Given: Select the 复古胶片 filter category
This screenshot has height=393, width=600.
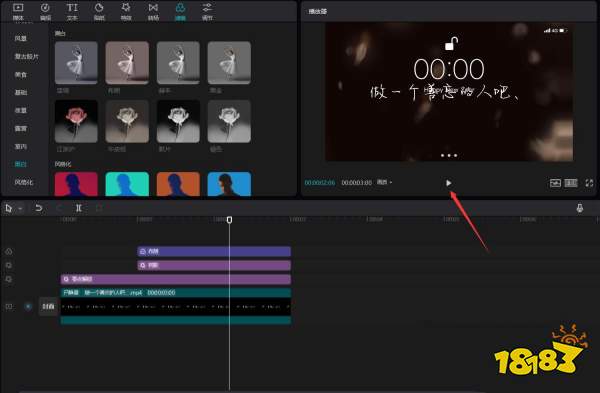Looking at the screenshot, I should point(26,57).
